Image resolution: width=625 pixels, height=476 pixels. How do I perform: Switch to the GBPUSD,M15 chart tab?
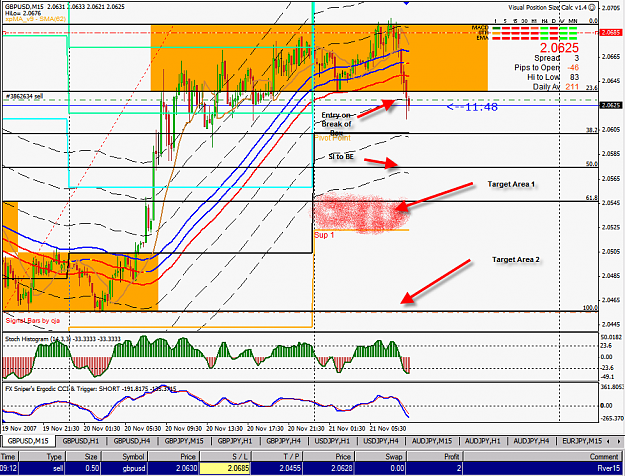(x=28, y=441)
